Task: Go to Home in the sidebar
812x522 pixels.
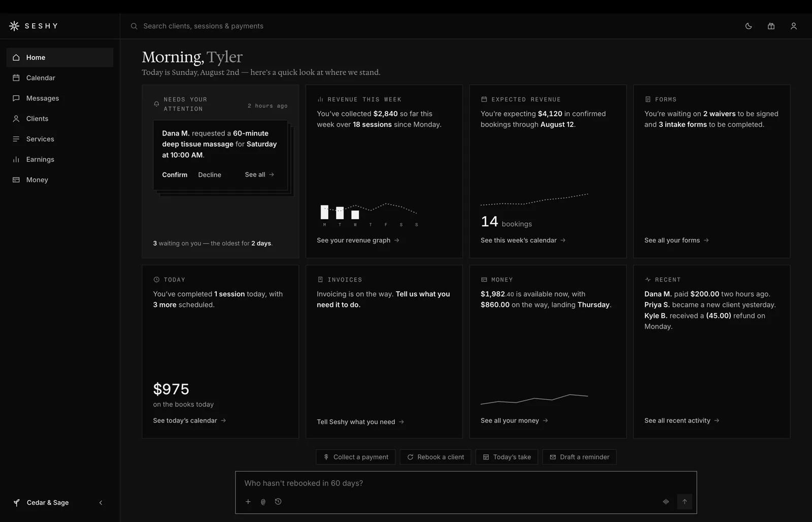Action: [x=60, y=57]
